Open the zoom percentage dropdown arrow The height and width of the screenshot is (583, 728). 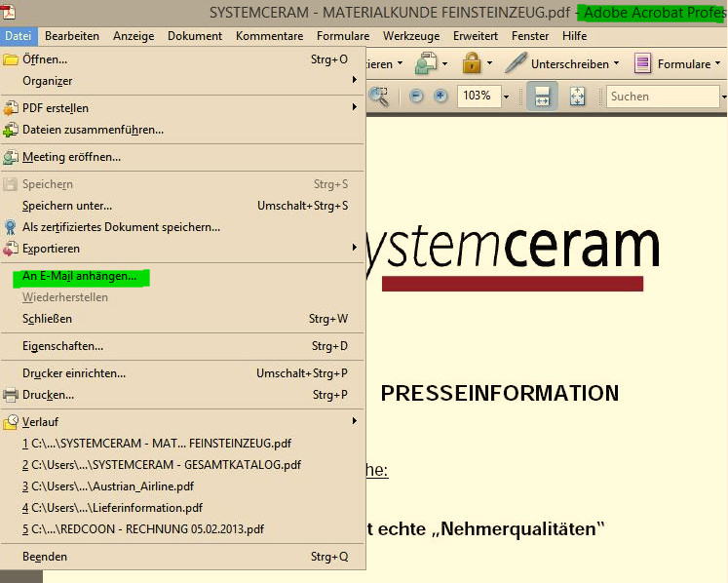(506, 97)
